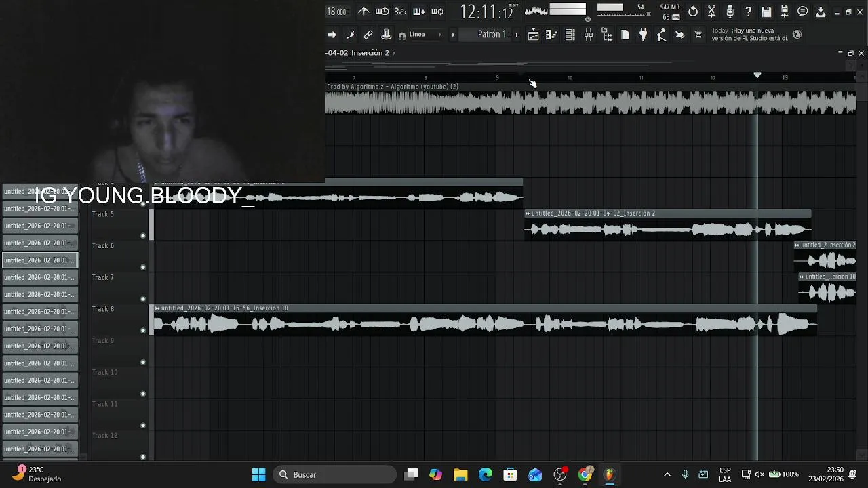Mute Track 12 with its green dot

143,457
